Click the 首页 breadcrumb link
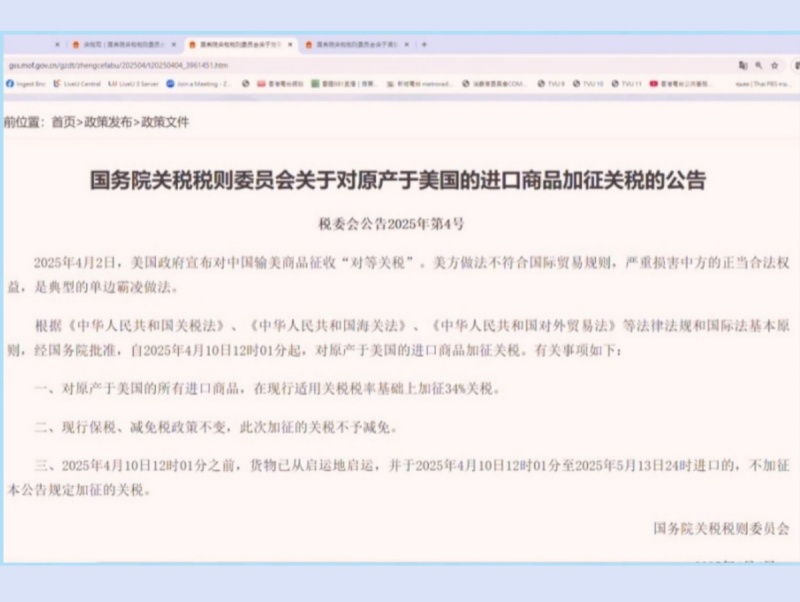This screenshot has height=602, width=800. (63, 122)
